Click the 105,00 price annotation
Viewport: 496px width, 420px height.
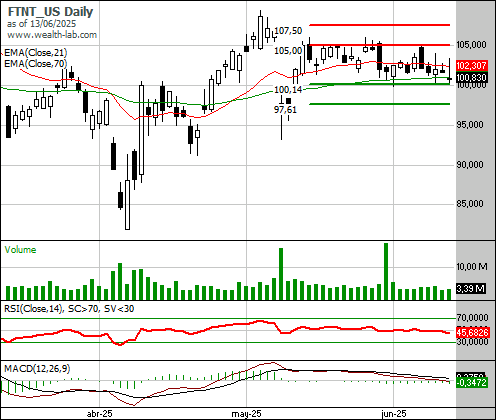[288, 51]
